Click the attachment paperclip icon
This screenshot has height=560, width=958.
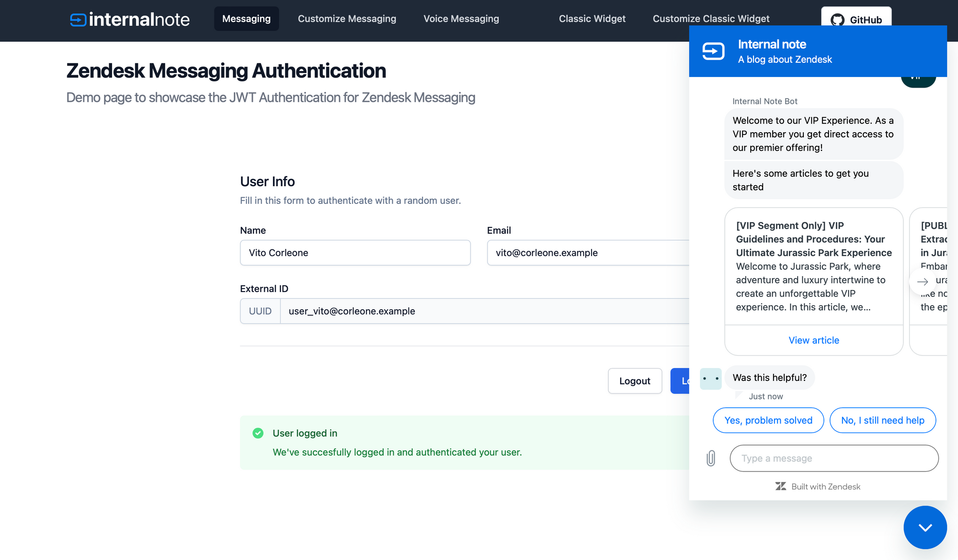pyautogui.click(x=711, y=458)
